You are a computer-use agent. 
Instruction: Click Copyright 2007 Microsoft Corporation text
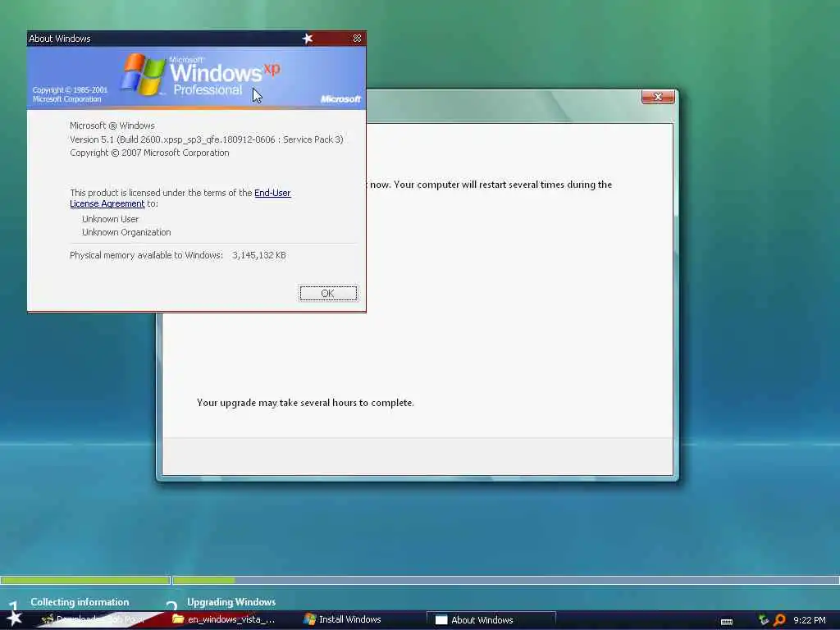tap(149, 153)
